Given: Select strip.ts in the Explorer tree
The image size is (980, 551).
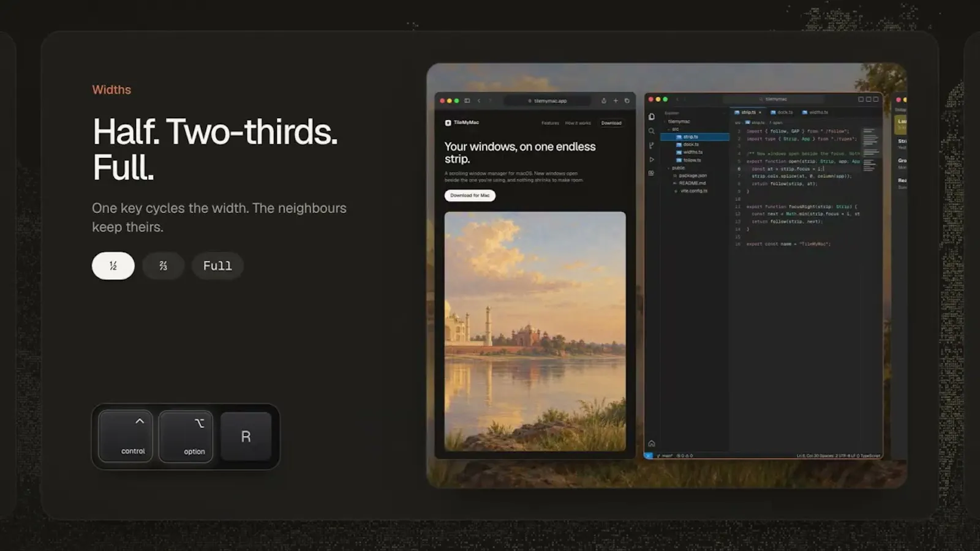Looking at the screenshot, I should click(695, 137).
